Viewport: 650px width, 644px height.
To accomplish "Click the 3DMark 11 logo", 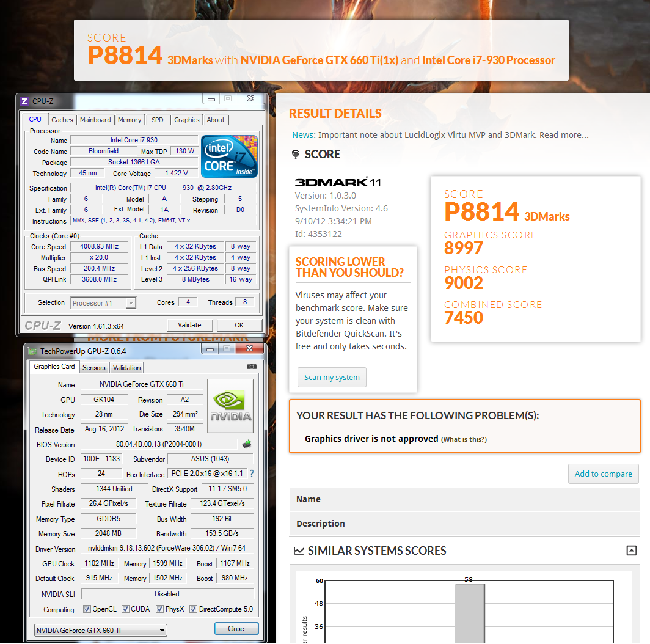I will click(x=337, y=181).
